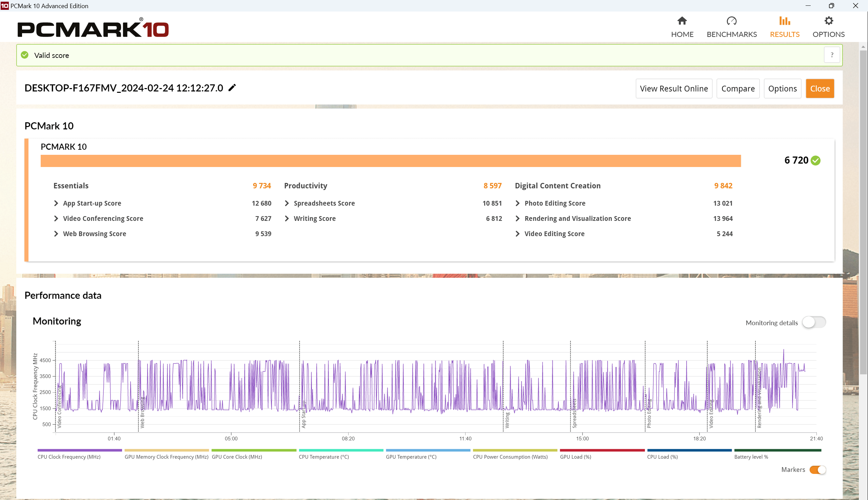This screenshot has height=500, width=868.
Task: Click the orange Close result button
Action: (x=820, y=89)
